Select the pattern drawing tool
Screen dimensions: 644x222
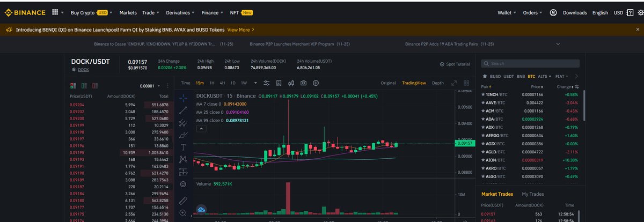[183, 159]
